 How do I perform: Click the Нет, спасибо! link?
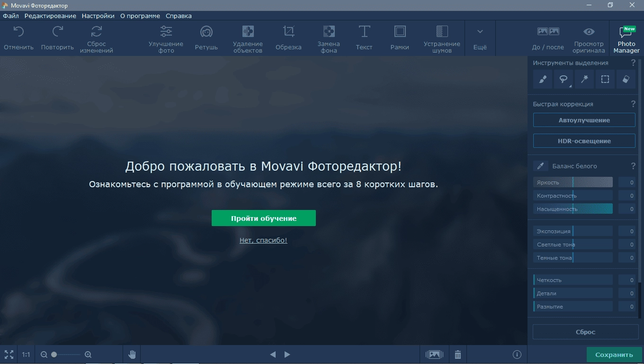tap(263, 240)
